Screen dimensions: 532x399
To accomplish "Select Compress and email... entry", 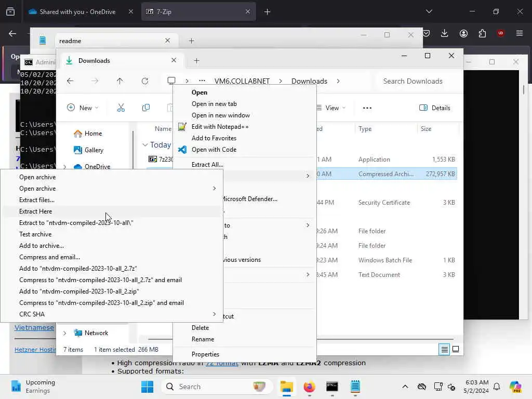I will point(111,257).
